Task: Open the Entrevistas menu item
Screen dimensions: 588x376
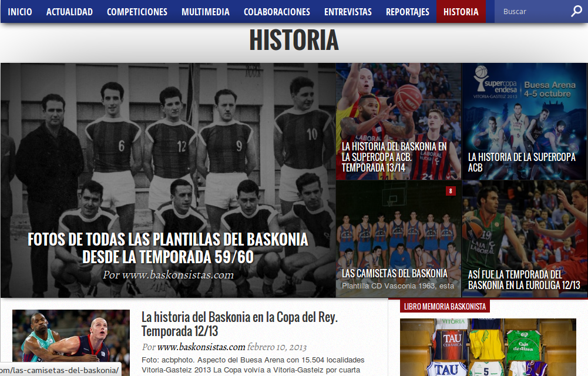Action: [x=348, y=12]
